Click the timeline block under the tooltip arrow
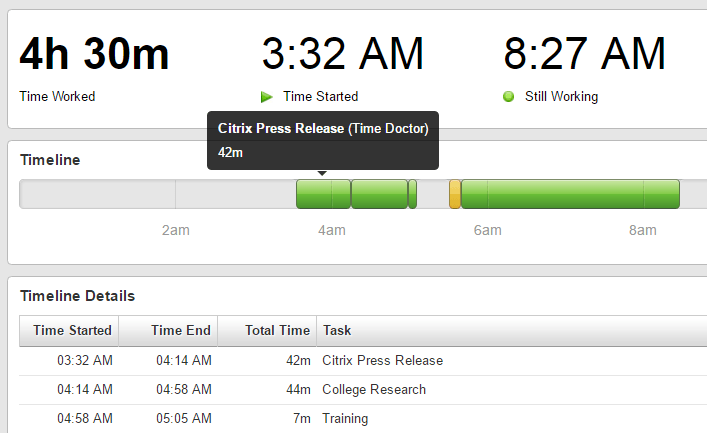This screenshot has width=707, height=433. pos(322,194)
